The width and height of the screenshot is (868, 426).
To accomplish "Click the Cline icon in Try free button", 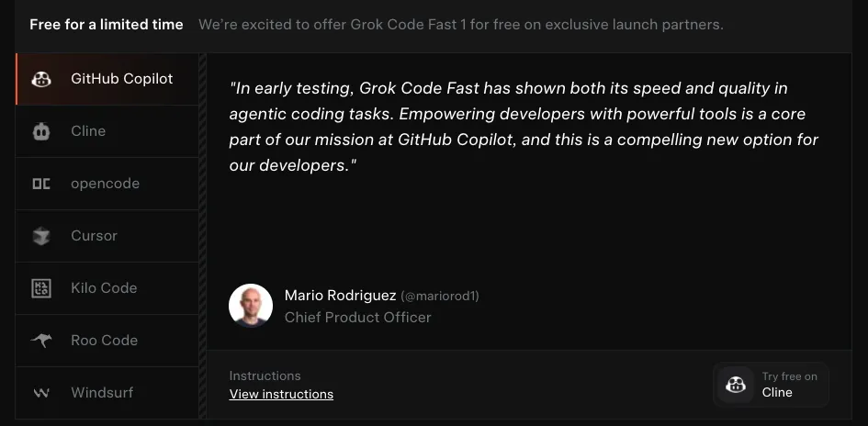I will [736, 385].
